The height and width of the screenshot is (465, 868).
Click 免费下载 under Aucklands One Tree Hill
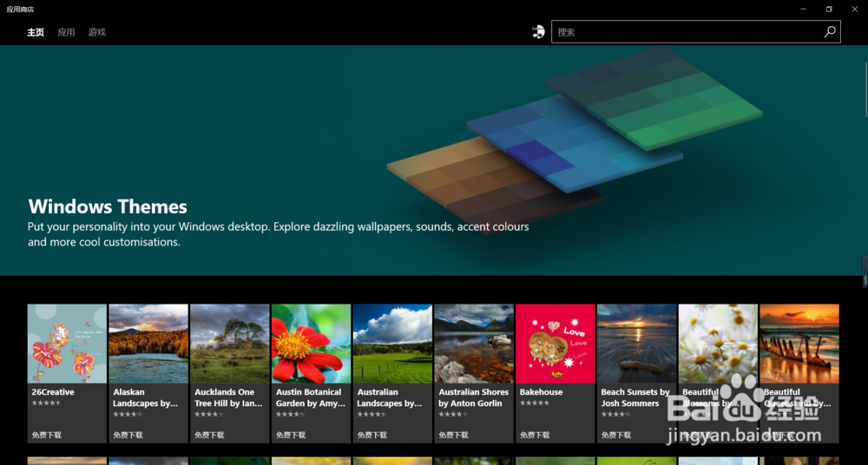pyautogui.click(x=209, y=436)
